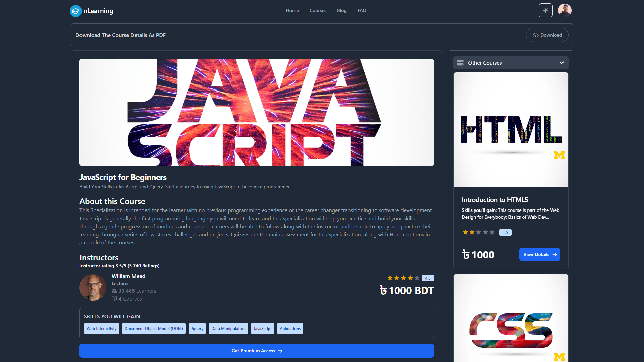The width and height of the screenshot is (644, 362).
Task: Select the Web Interactivty skill tag
Action: [101, 328]
